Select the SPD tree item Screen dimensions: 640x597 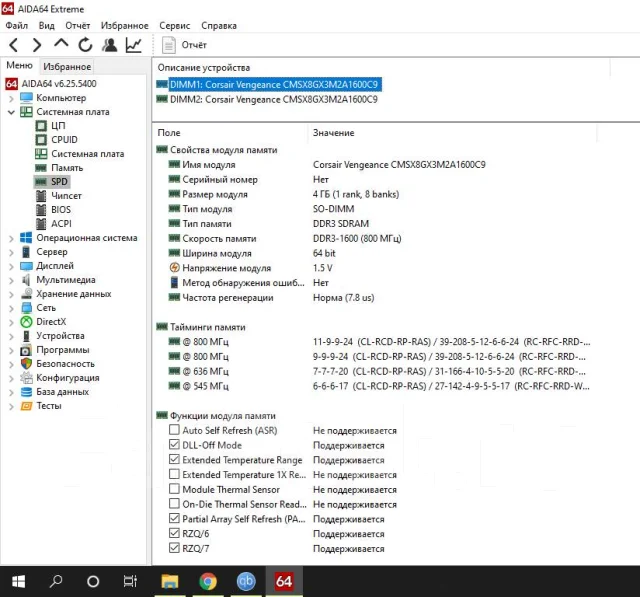point(51,182)
